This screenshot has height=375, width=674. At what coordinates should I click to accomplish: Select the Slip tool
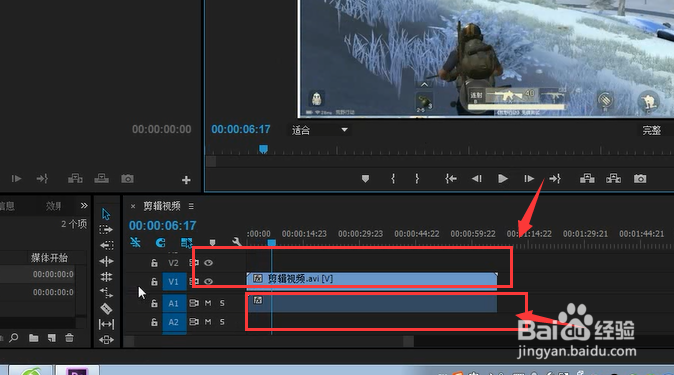(106, 324)
